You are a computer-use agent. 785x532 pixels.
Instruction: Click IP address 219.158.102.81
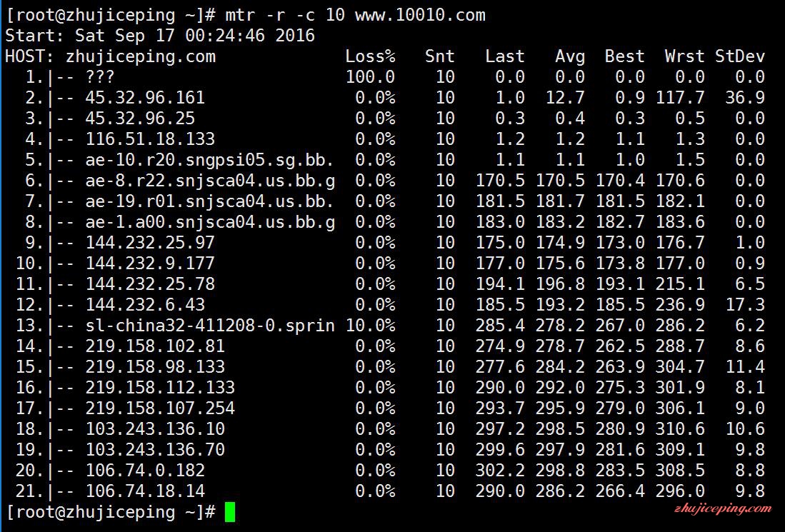click(x=155, y=346)
